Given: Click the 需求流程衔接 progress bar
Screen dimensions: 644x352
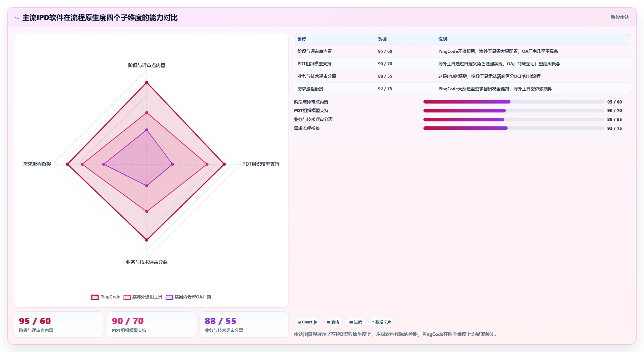Looking at the screenshot, I should point(514,128).
